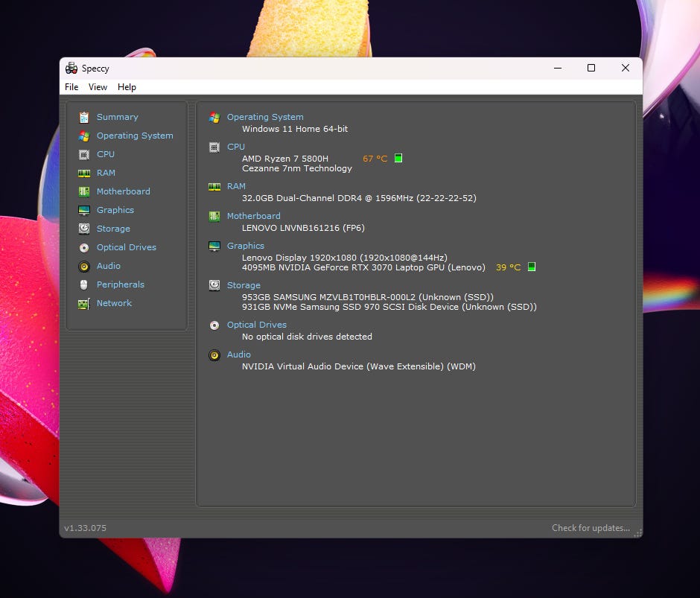Open the Graphics heading in summary panel
Screen dimensions: 700x598
(246, 246)
